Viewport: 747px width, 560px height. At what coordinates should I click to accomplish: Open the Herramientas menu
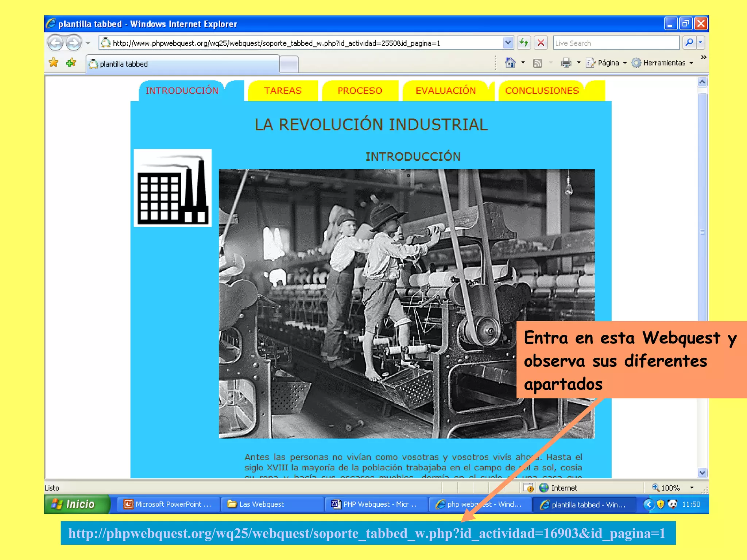(x=662, y=63)
